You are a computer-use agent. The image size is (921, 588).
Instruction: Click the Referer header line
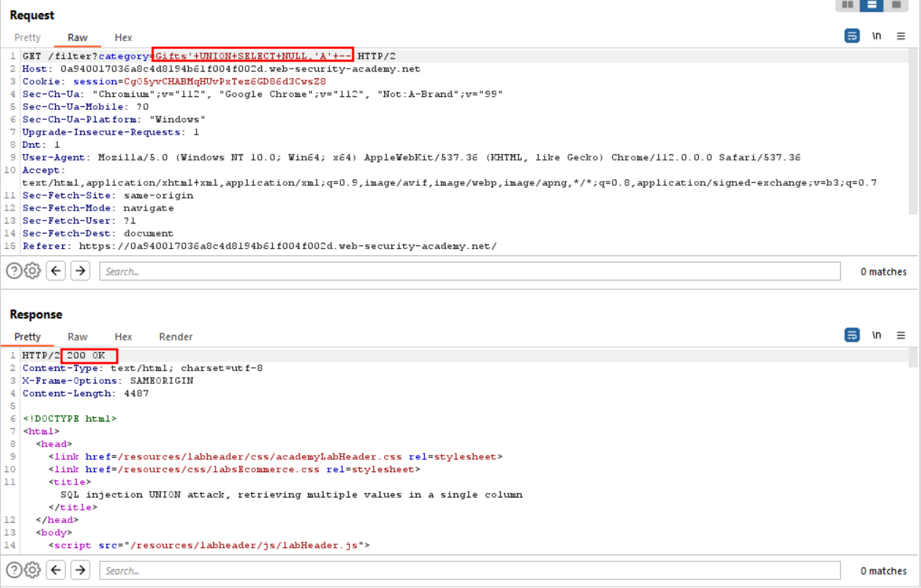click(260, 246)
